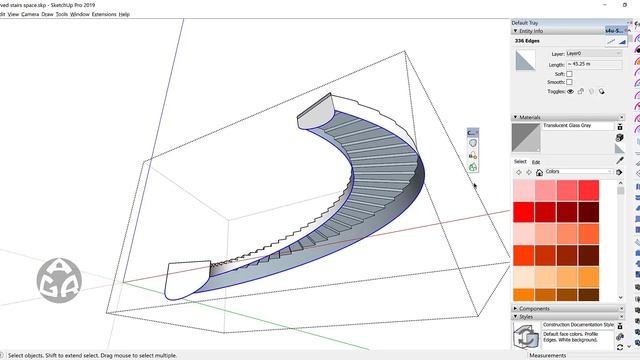
Task: Expand the Components panel
Action: (515, 309)
